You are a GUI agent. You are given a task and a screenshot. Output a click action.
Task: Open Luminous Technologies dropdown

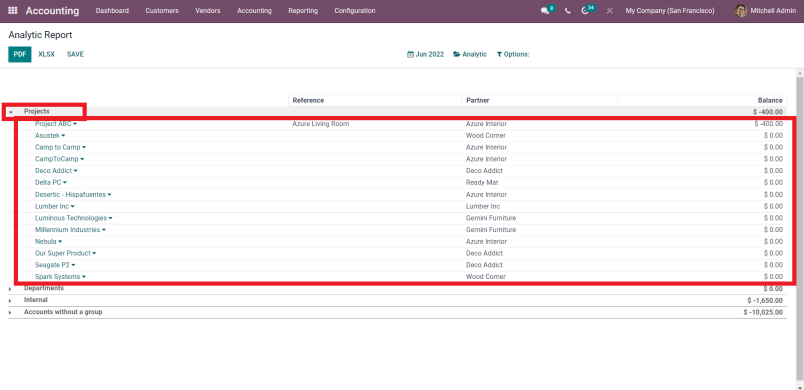[110, 218]
